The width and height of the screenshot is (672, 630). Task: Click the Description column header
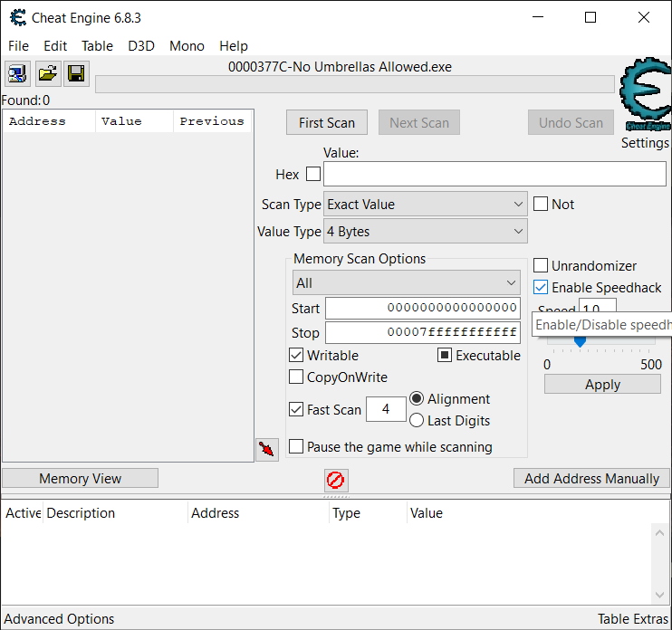pos(115,512)
